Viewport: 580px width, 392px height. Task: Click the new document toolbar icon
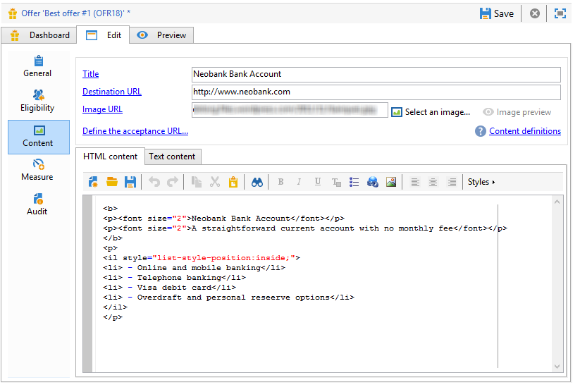point(93,182)
